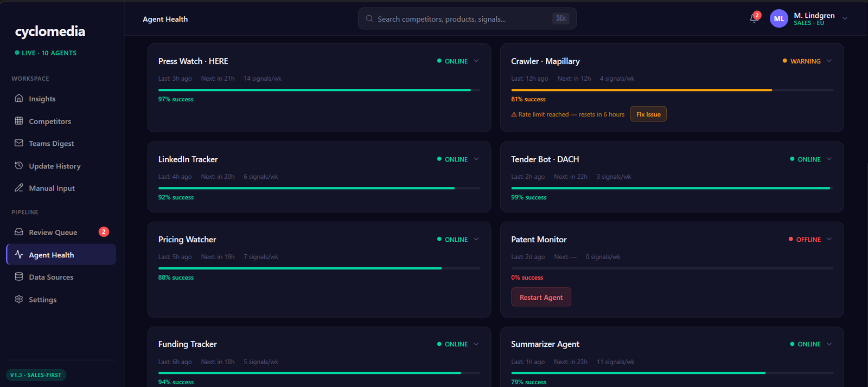
Task: Click Fix Issue on the Mapillary crawler
Action: pos(648,114)
